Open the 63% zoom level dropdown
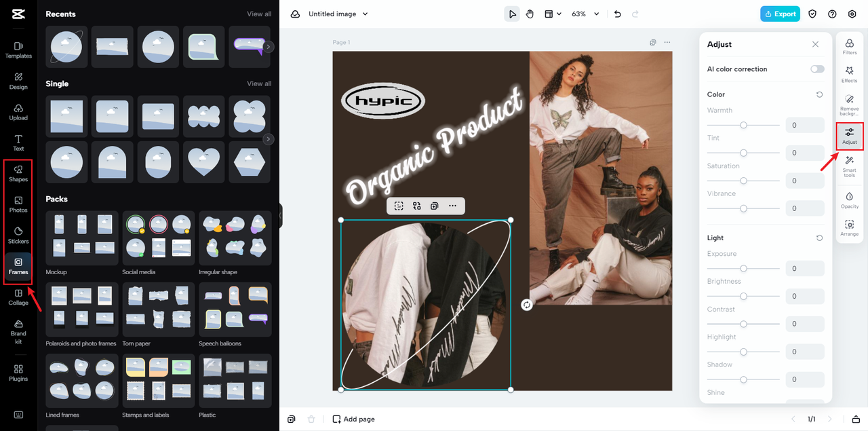 coord(585,14)
